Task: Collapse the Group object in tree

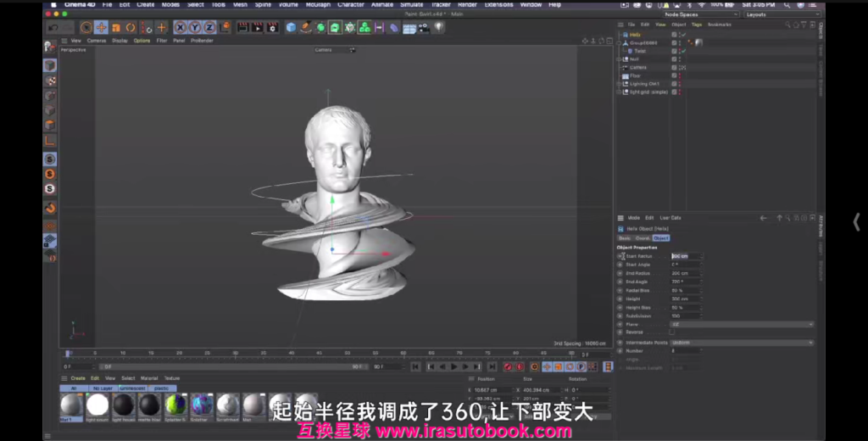Action: point(619,42)
